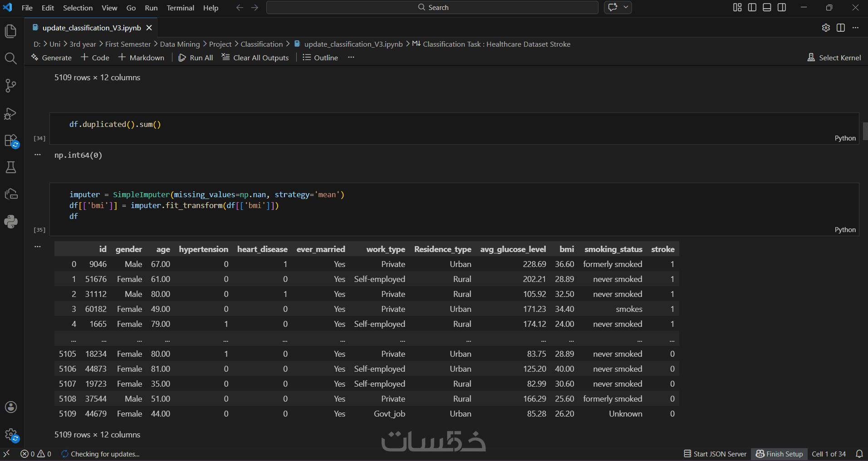The image size is (868, 461).
Task: Open the 3rd year breadcrumb folder
Action: (83, 44)
